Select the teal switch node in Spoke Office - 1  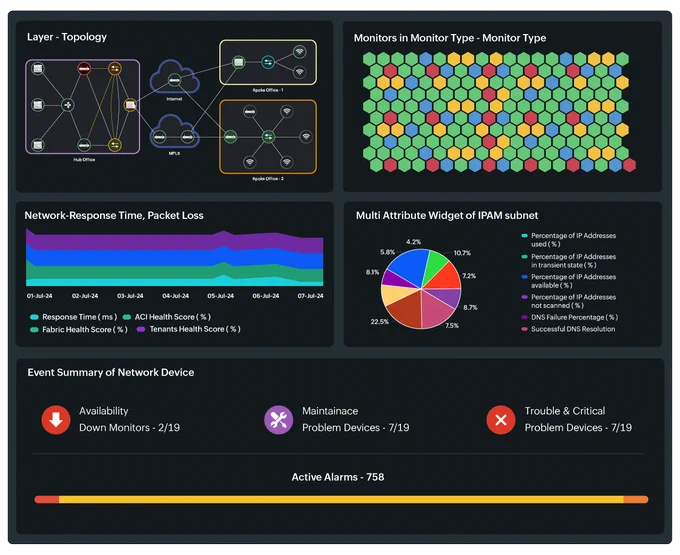click(268, 62)
